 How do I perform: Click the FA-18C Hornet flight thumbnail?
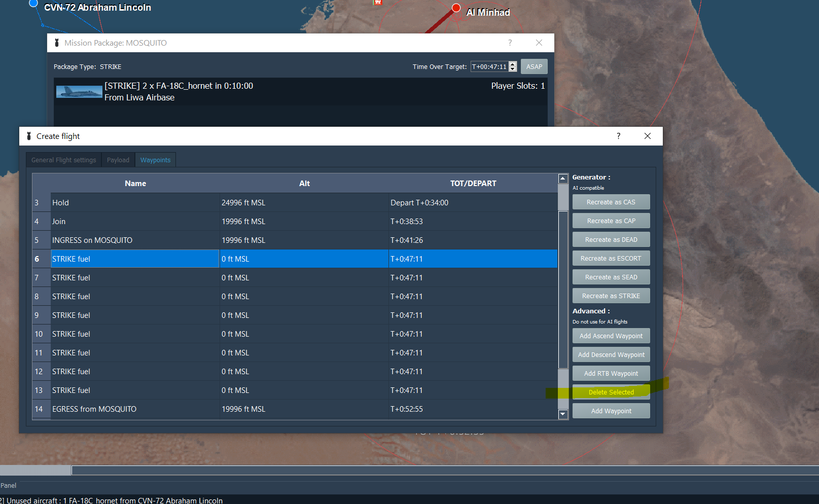point(79,91)
